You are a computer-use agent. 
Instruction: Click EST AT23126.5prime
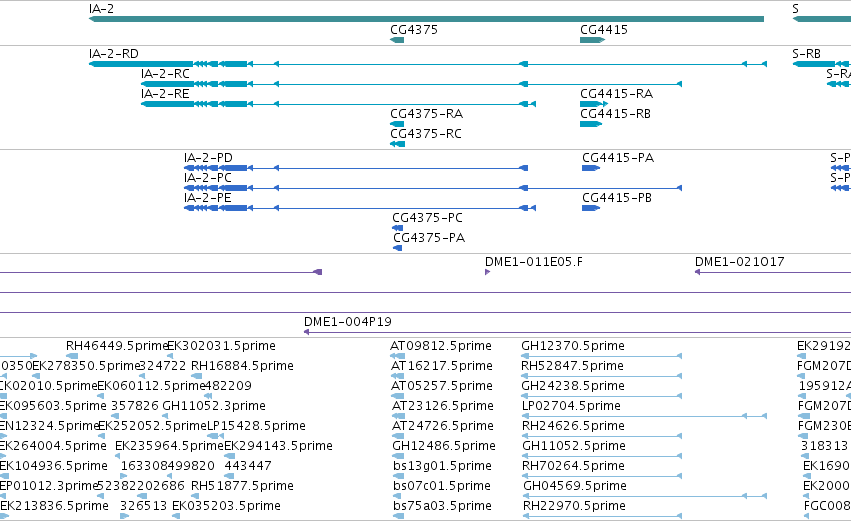(x=443, y=406)
